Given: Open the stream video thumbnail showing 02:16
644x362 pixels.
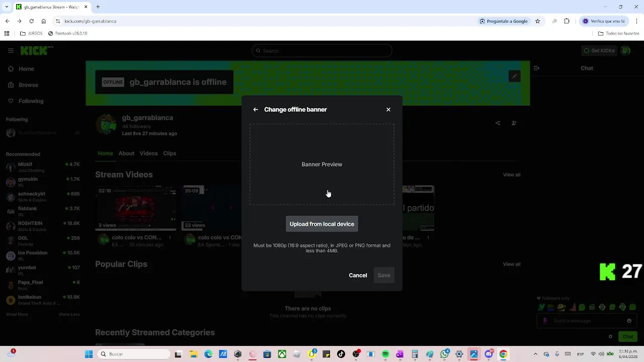Looking at the screenshot, I should click(136, 208).
